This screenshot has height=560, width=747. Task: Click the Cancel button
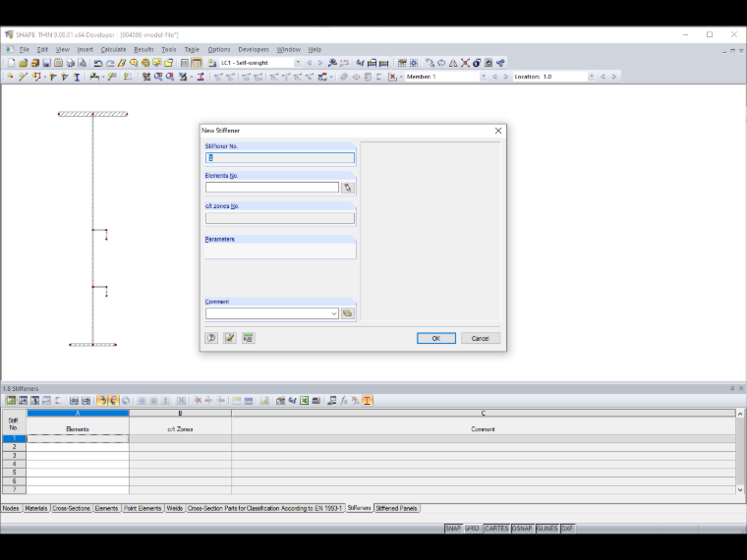(481, 338)
